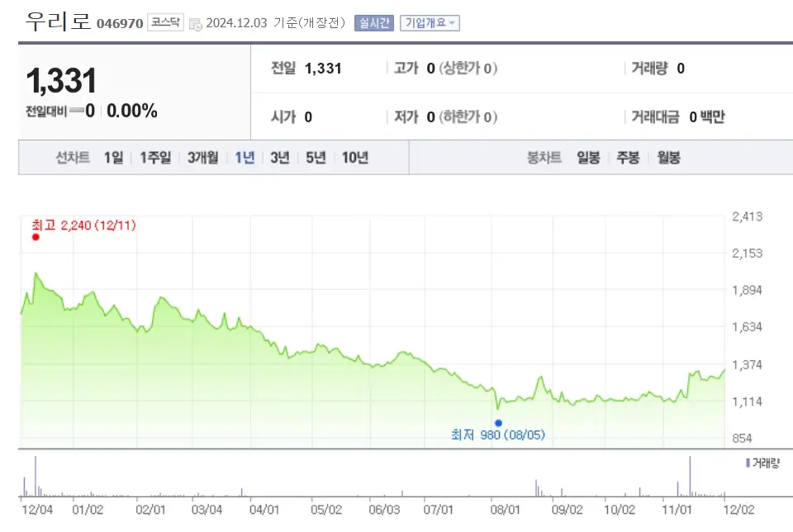
Task: Switch to the 봉차트 candle chart
Action: click(542, 157)
